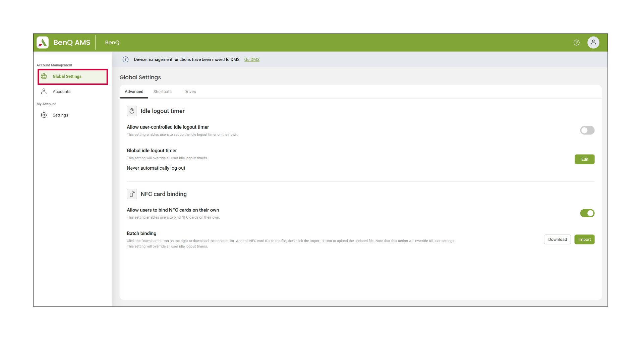The image size is (644, 340).
Task: Click the Download button for batch binding
Action: pyautogui.click(x=558, y=239)
